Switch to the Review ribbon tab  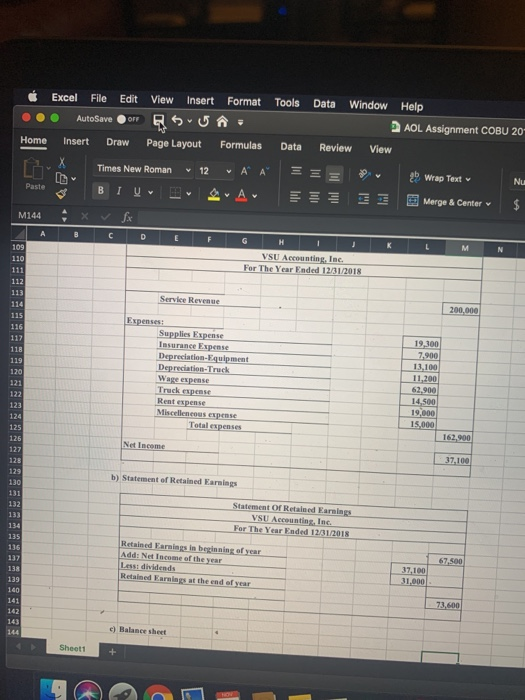click(x=335, y=148)
